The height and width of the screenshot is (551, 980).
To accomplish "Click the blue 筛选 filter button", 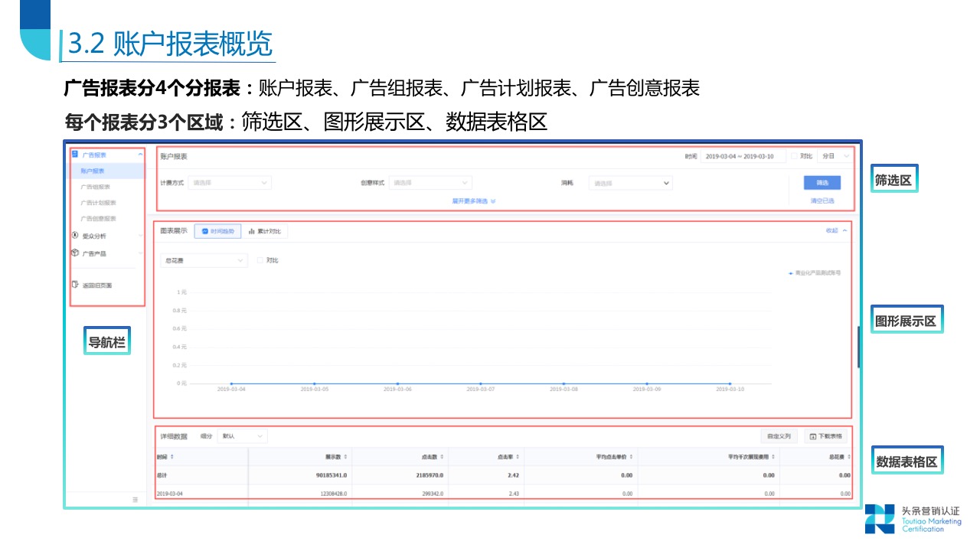I will (822, 182).
